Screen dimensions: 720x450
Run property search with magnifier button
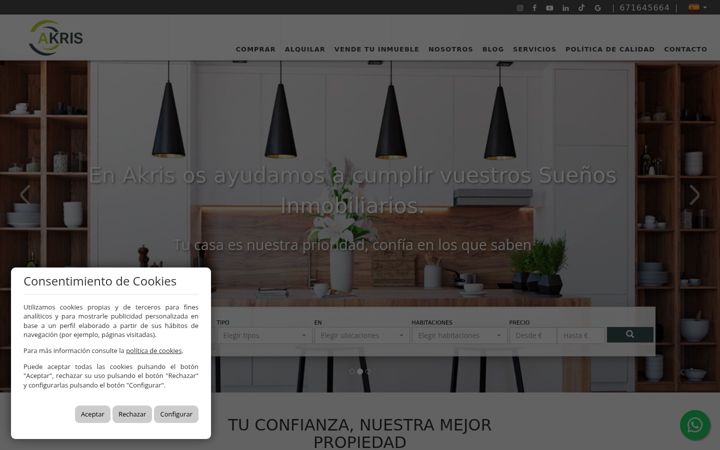click(x=630, y=335)
